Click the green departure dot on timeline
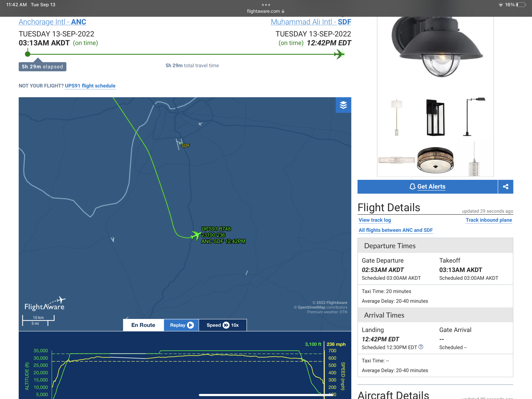Viewport: 532px width, 399px height. coord(27,54)
